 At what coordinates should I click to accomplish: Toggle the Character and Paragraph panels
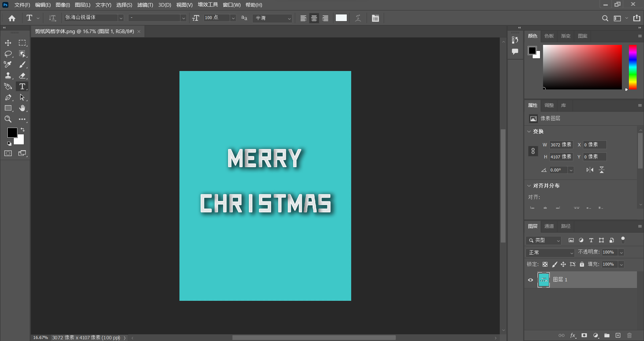click(375, 18)
